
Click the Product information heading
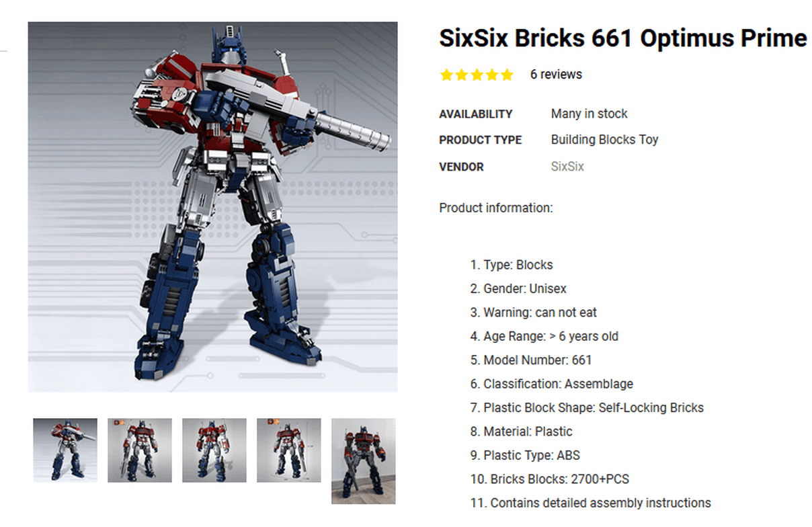tap(496, 208)
